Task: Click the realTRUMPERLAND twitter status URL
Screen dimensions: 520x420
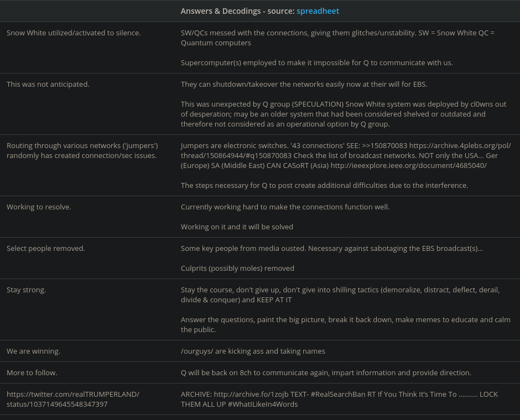Action: pyautogui.click(x=73, y=399)
